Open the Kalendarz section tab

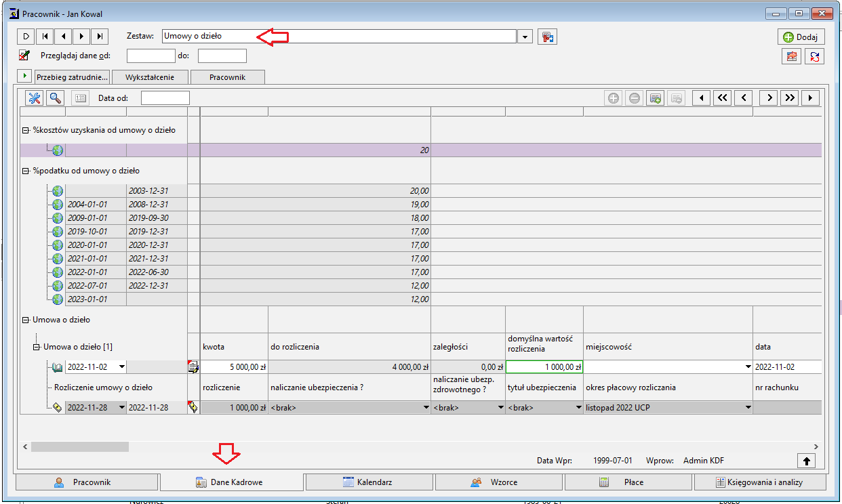click(369, 482)
